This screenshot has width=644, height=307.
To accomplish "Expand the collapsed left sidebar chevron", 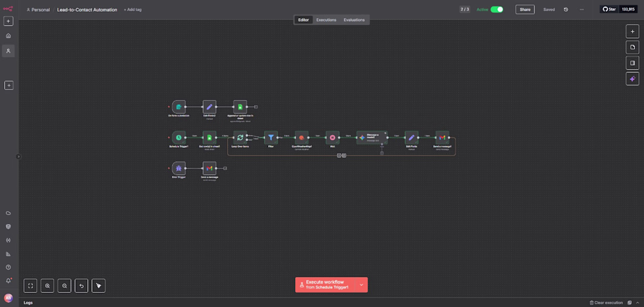I will 19,156.
